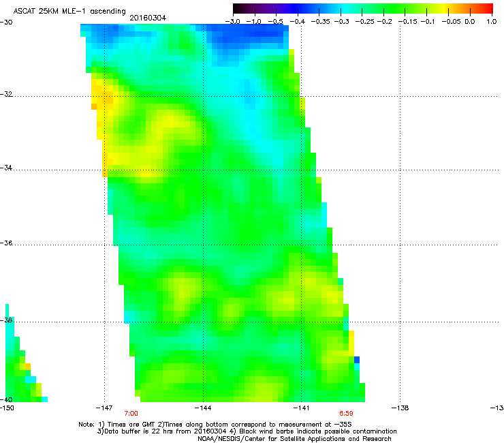This screenshot has width=504, height=443.
Task: Click the 1.0 label on the color bar
Action: coord(492,22)
